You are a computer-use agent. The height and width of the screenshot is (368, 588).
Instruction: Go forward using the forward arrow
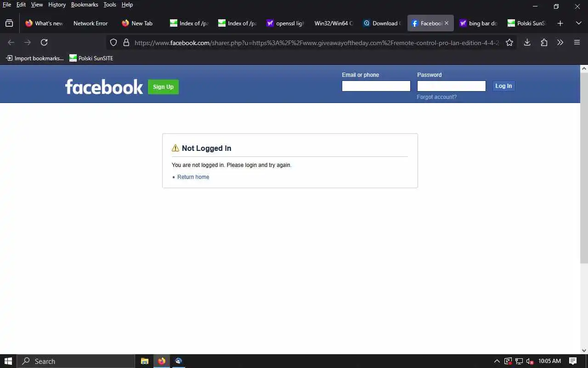28,42
